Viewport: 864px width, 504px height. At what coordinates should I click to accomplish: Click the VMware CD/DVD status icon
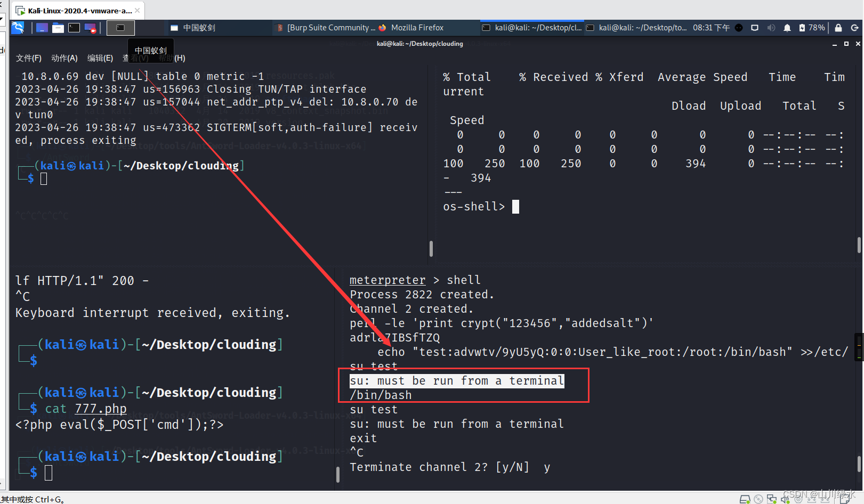758,499
